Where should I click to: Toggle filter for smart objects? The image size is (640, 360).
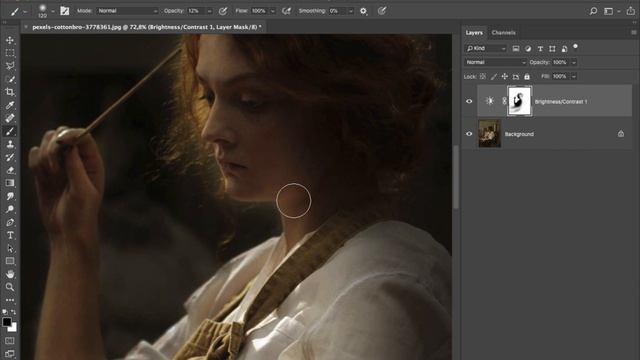[564, 49]
